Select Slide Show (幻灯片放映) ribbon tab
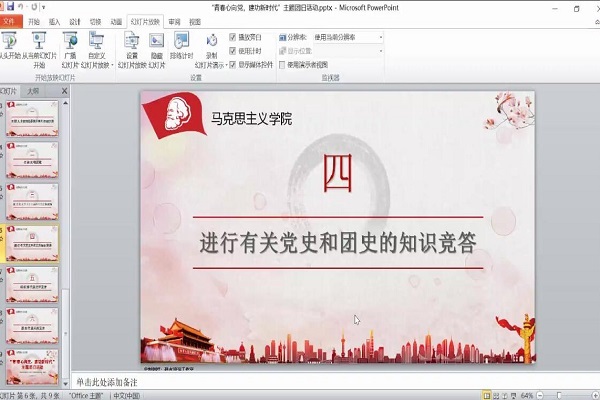 click(145, 22)
